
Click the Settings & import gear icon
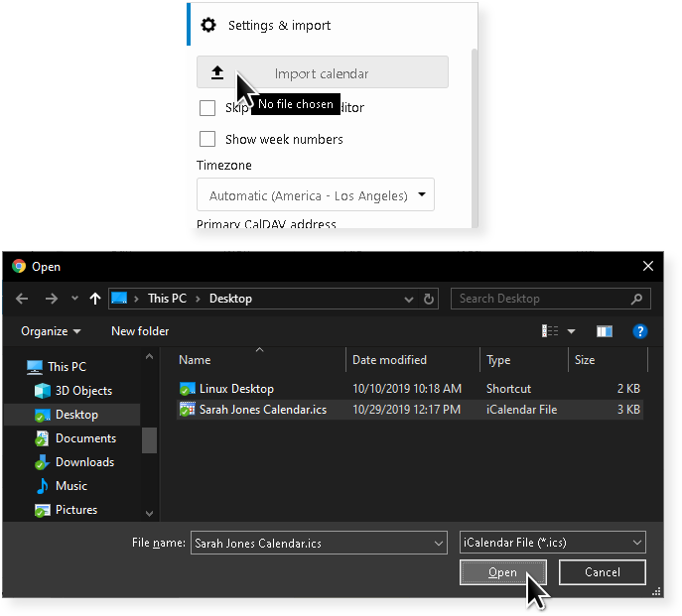208,26
